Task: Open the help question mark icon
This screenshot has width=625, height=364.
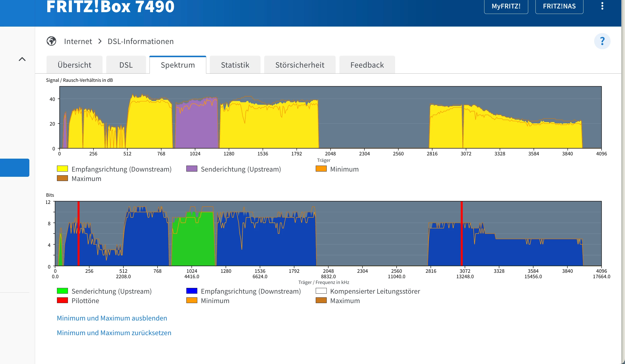Action: (x=602, y=41)
